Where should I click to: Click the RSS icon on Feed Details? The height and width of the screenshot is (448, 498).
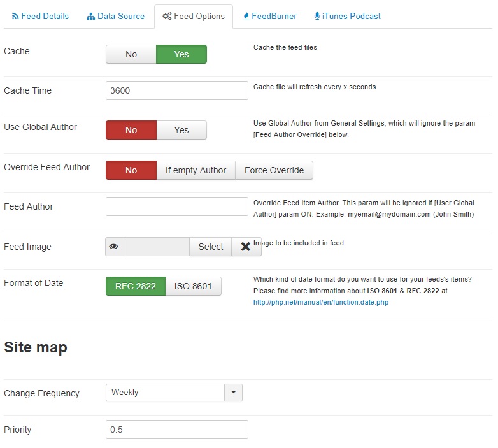[15, 16]
